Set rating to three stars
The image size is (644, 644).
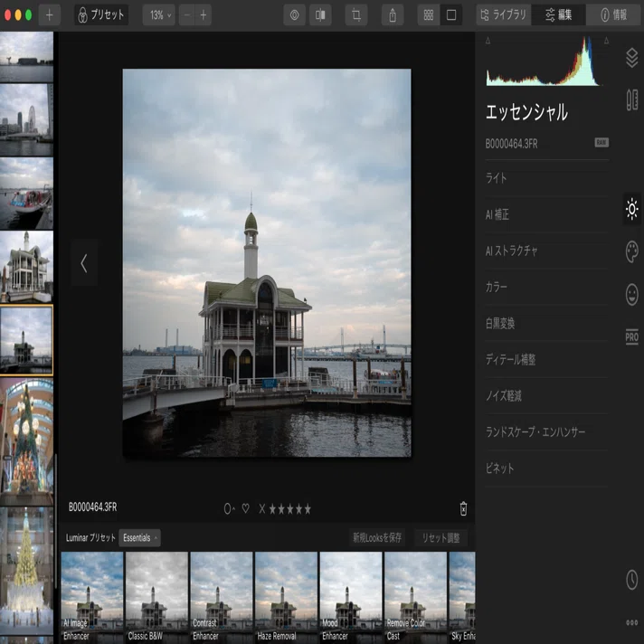(290, 509)
